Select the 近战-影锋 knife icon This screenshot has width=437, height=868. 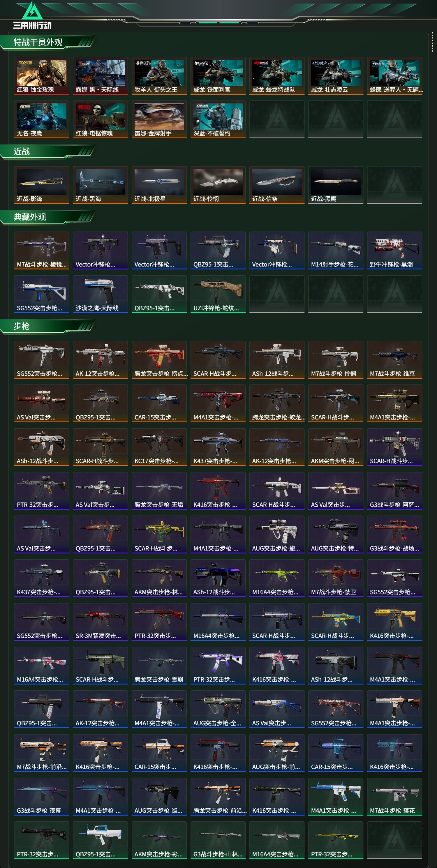click(x=41, y=185)
